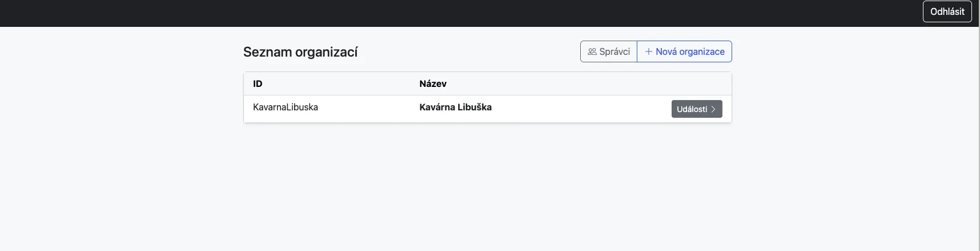Viewport: 980px width, 251px height.
Task: Click the Správci text label
Action: click(x=614, y=51)
